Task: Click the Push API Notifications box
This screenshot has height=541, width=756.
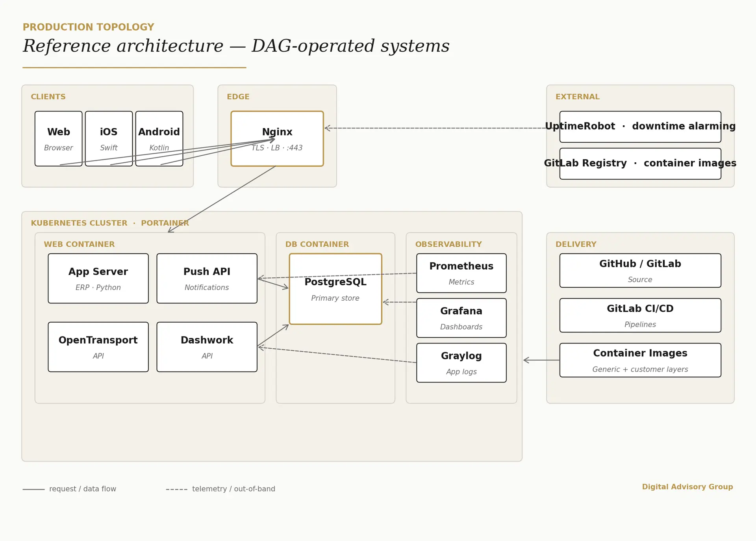Action: click(x=207, y=278)
